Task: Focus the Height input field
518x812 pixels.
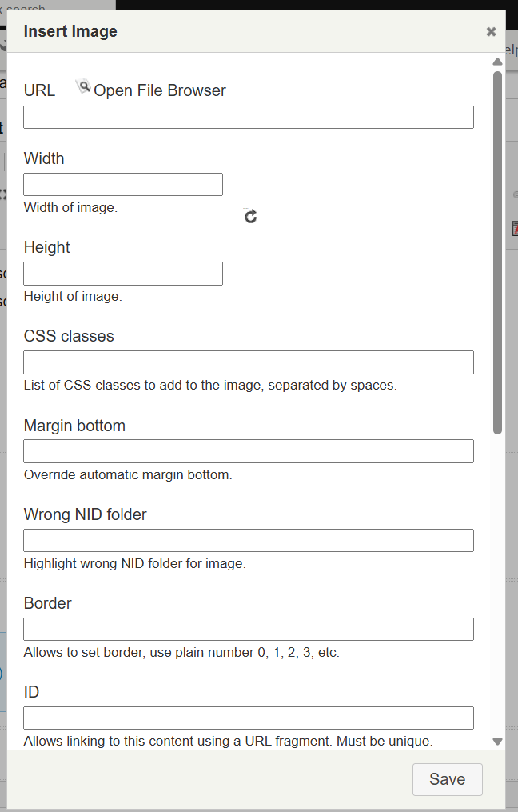Action: [122, 273]
